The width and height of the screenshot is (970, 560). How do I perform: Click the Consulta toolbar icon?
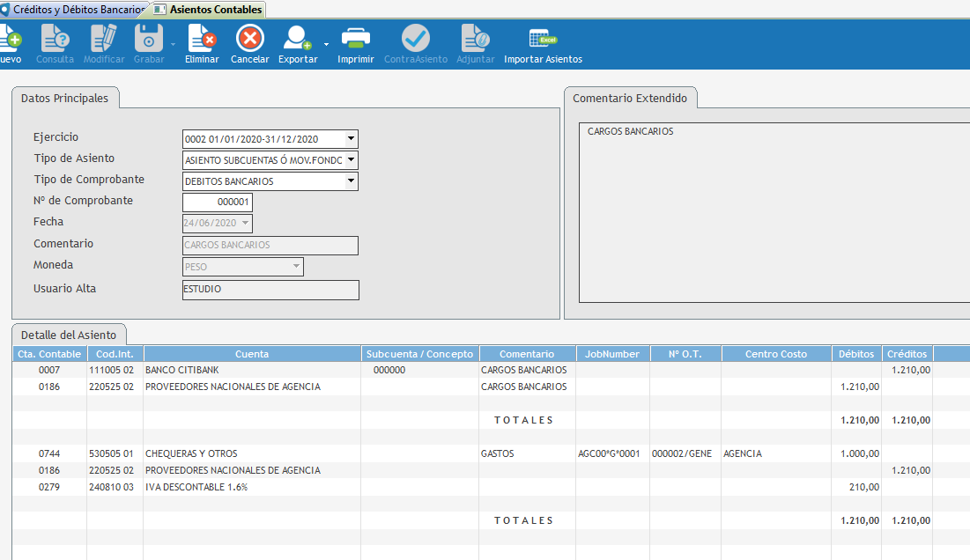coord(55,39)
